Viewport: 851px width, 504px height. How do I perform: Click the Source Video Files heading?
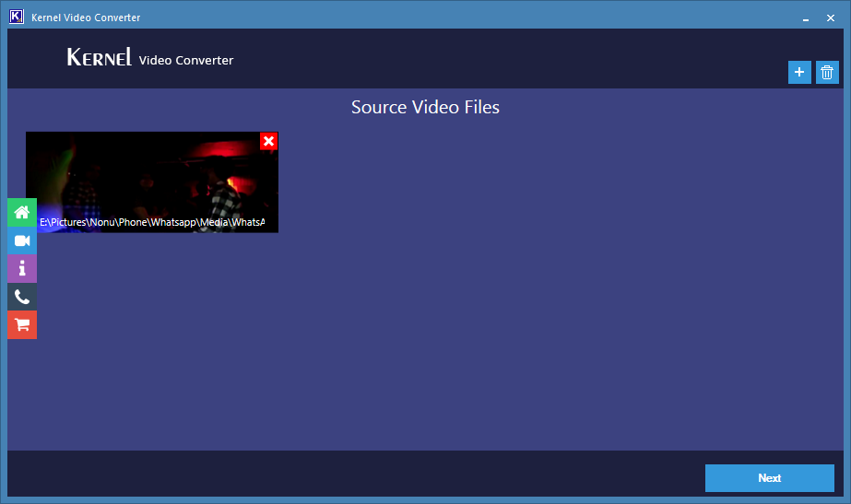[425, 108]
